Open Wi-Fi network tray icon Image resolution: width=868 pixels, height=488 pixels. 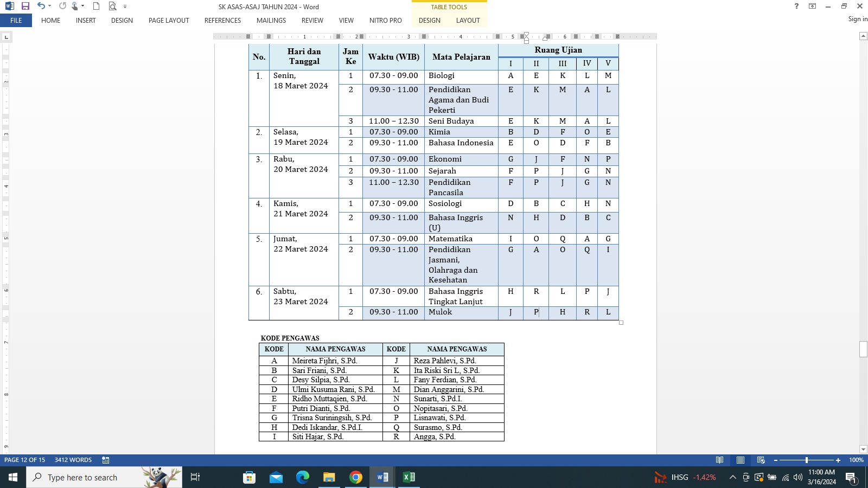point(785,478)
